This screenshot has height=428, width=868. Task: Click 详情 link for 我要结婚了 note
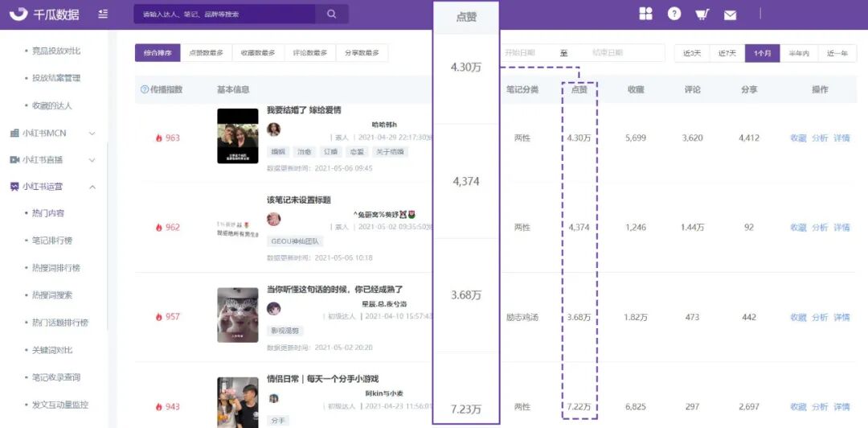tap(841, 138)
